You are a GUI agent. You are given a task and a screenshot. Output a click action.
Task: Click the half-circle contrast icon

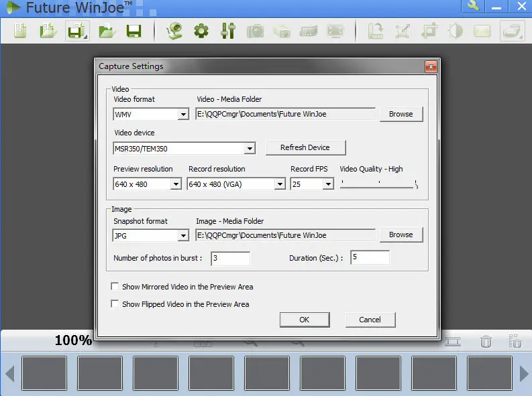456,31
